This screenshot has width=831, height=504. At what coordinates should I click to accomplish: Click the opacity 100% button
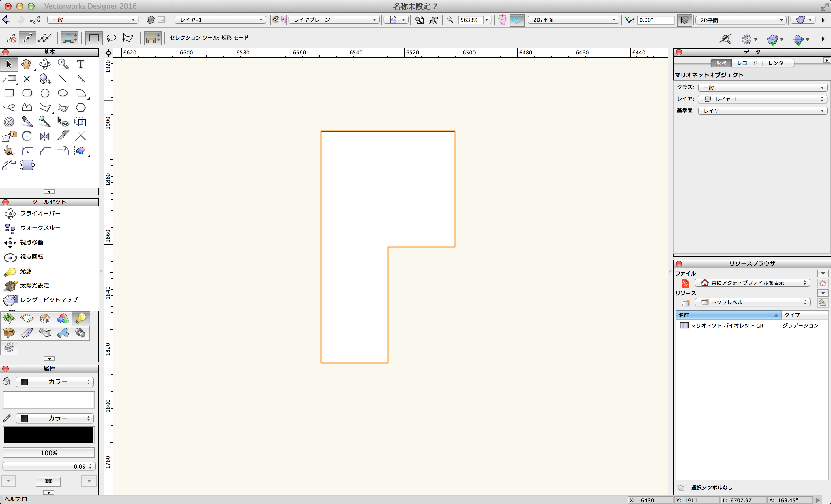tap(48, 453)
